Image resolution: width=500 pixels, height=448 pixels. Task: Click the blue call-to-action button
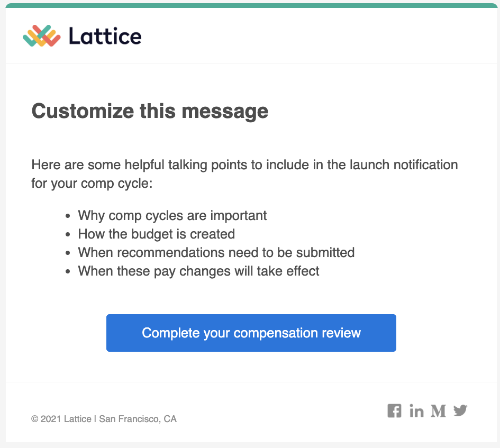point(251,333)
